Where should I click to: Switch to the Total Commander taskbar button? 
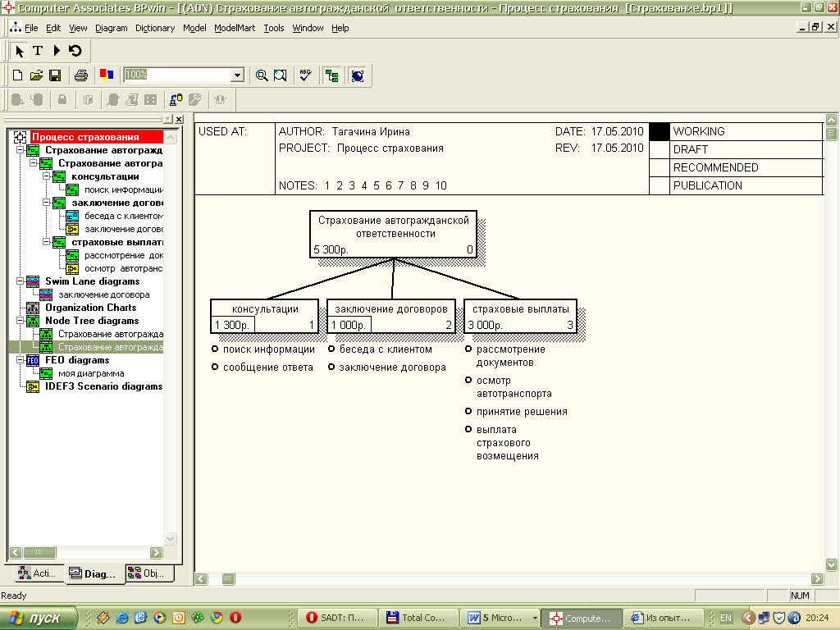[418, 618]
